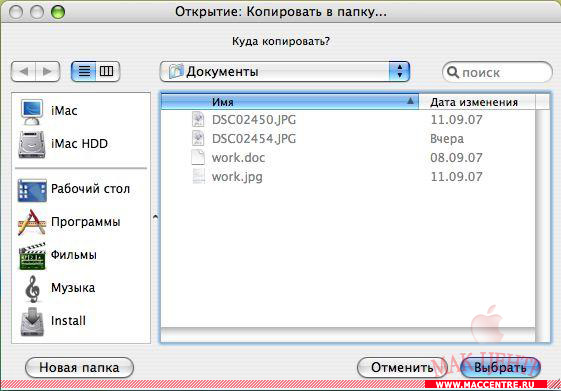This screenshot has width=561, height=391.
Task: Click the iMac HDD sidebar label
Action: point(79,144)
